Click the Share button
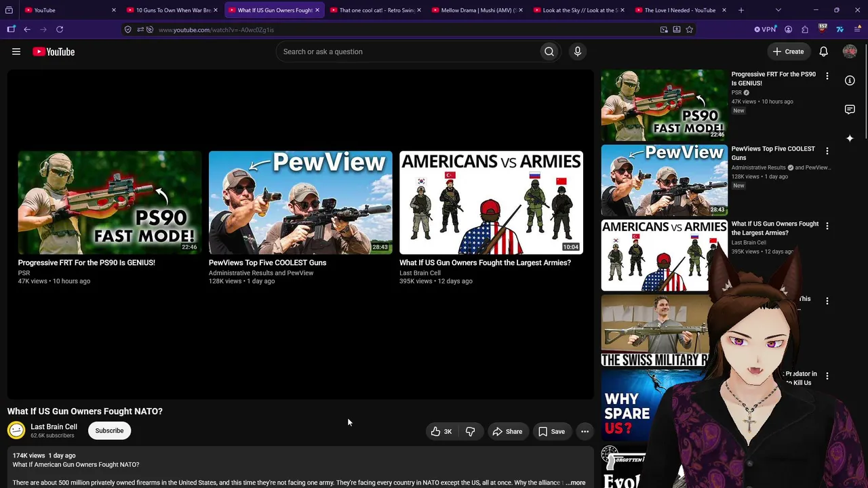Screen dimensions: 868x488 (x=507, y=431)
